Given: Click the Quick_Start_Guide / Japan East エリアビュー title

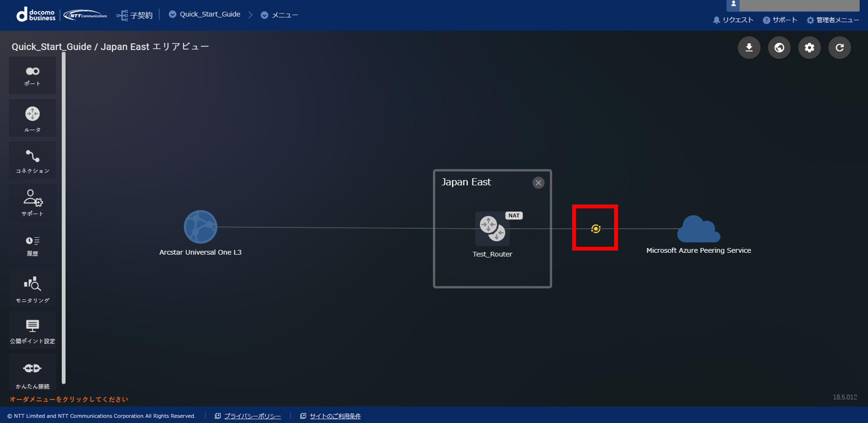Looking at the screenshot, I should (x=110, y=47).
